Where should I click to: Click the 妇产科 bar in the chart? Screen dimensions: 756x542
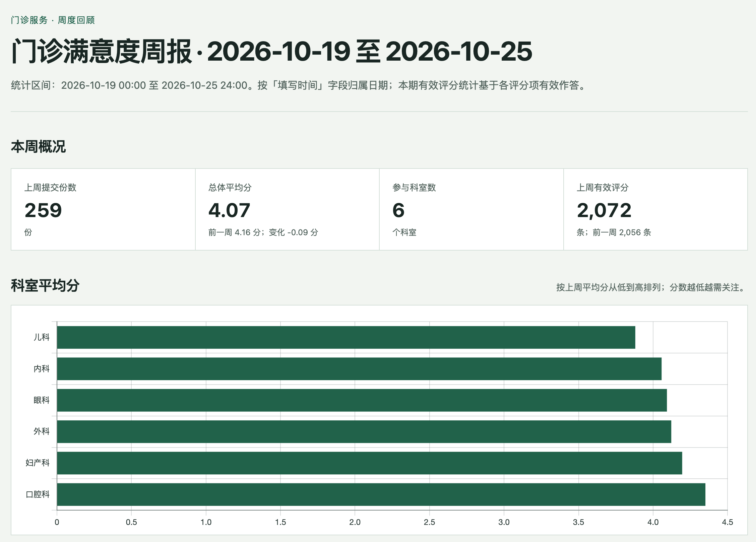(x=370, y=463)
